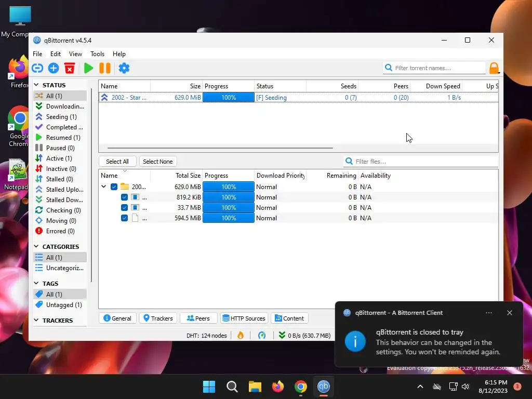Click the orange flame icon in status bar
532x399 pixels.
pos(241,336)
